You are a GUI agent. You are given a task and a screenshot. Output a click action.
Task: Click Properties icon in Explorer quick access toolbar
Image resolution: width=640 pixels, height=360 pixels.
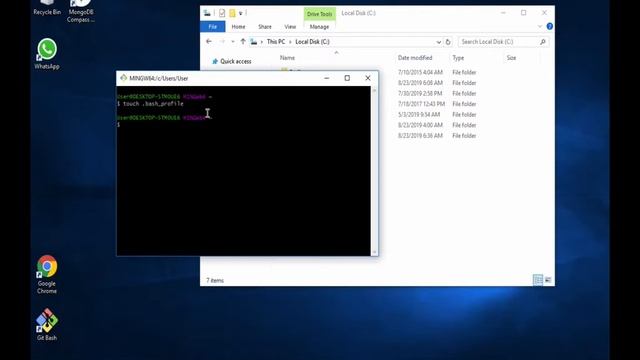222,13
